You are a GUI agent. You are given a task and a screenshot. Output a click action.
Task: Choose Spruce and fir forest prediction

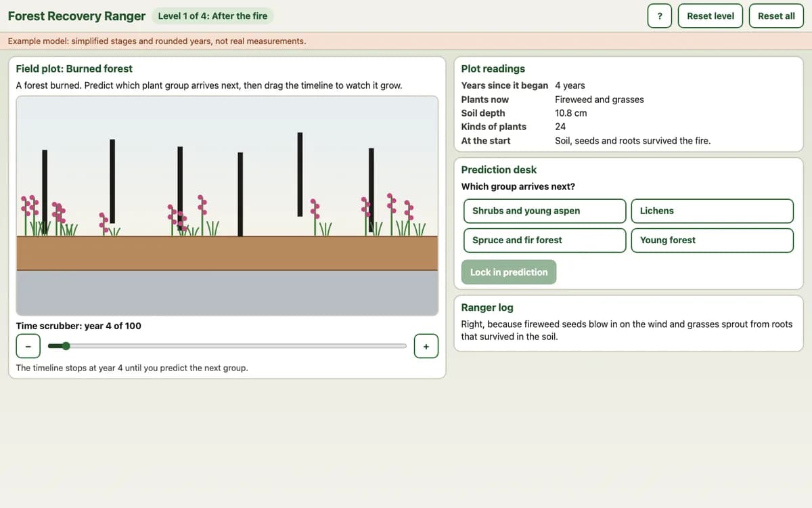pyautogui.click(x=545, y=240)
